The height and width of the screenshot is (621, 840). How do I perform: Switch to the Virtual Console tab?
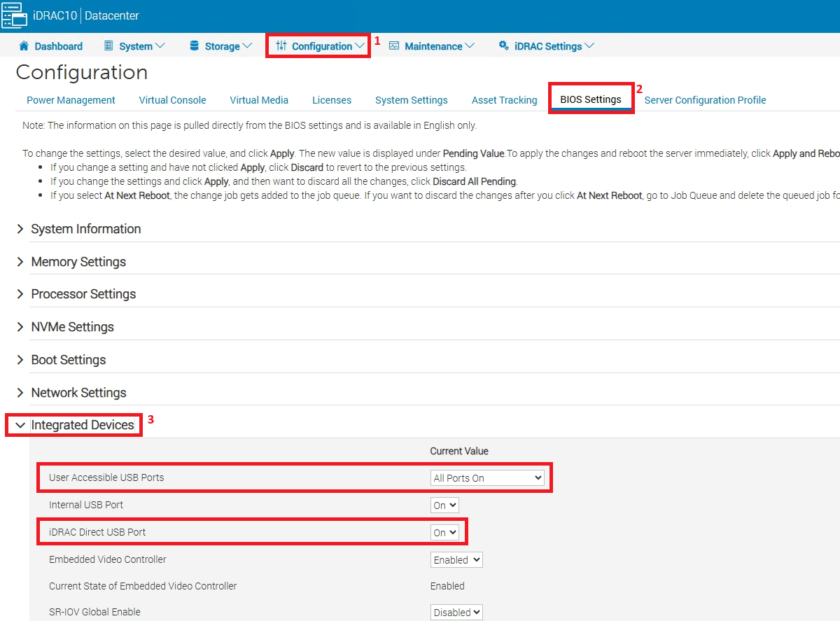coord(172,100)
